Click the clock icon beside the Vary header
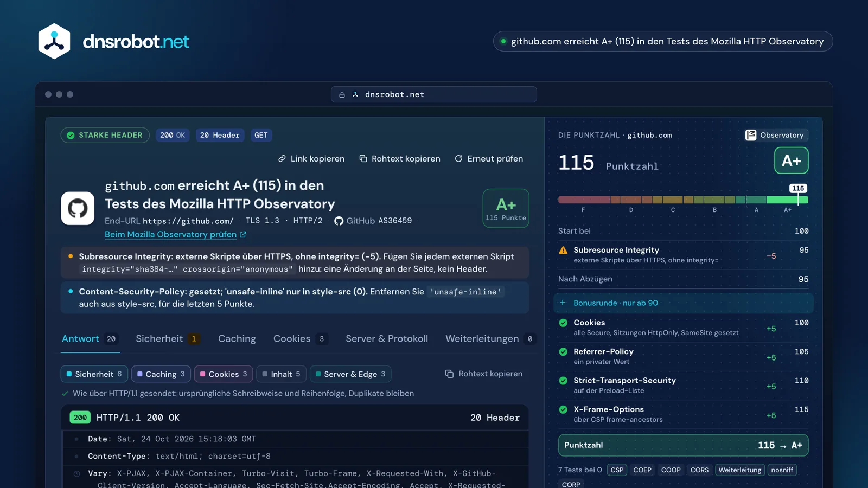The width and height of the screenshot is (868, 488). point(77,474)
